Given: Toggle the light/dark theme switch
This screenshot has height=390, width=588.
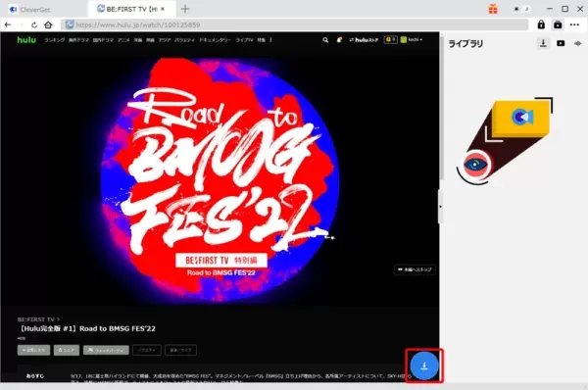Looking at the screenshot, I should 521,9.
